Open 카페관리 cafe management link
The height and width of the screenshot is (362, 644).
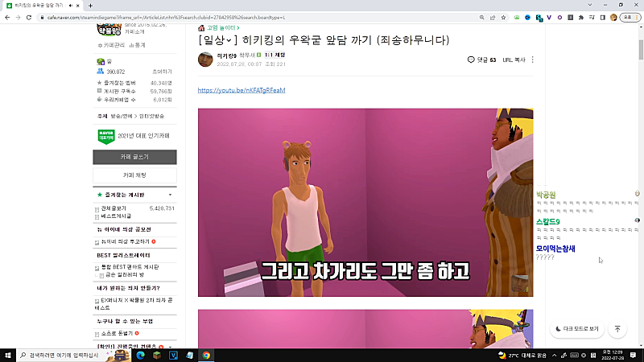(x=111, y=45)
